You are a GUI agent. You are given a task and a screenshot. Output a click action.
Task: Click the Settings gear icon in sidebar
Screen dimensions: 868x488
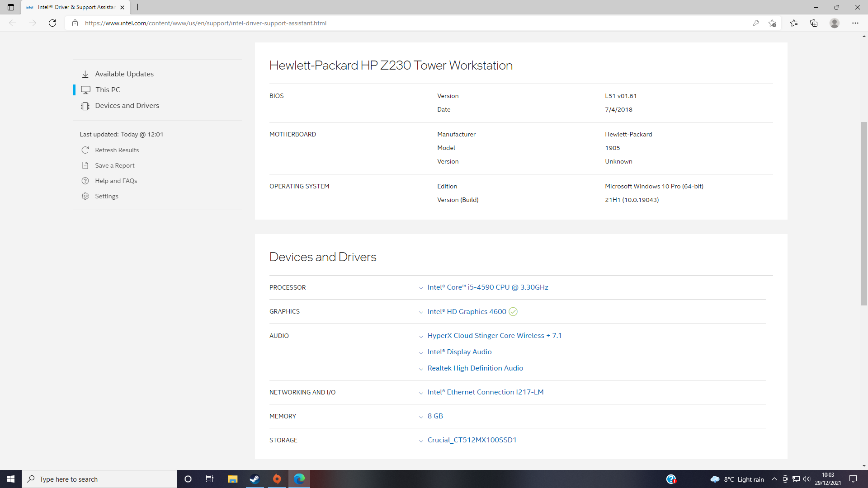pyautogui.click(x=85, y=196)
